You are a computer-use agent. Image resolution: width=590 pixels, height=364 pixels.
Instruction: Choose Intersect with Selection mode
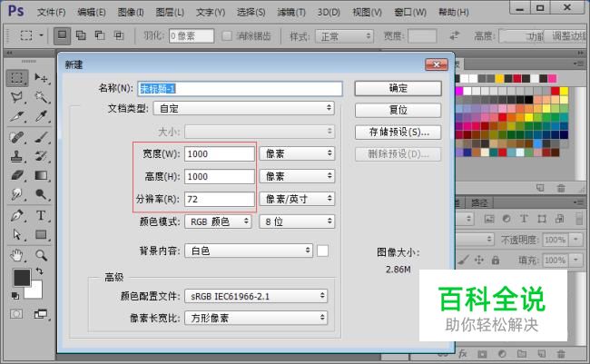(119, 35)
